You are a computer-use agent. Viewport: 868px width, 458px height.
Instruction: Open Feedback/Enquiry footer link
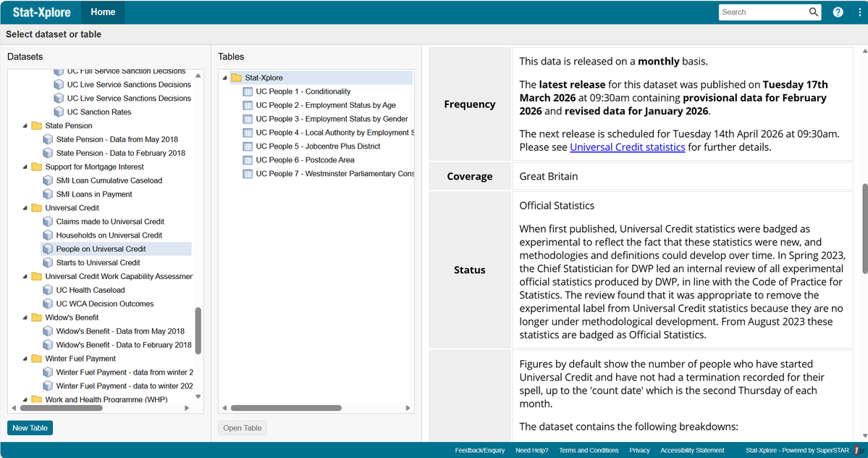[x=480, y=450]
